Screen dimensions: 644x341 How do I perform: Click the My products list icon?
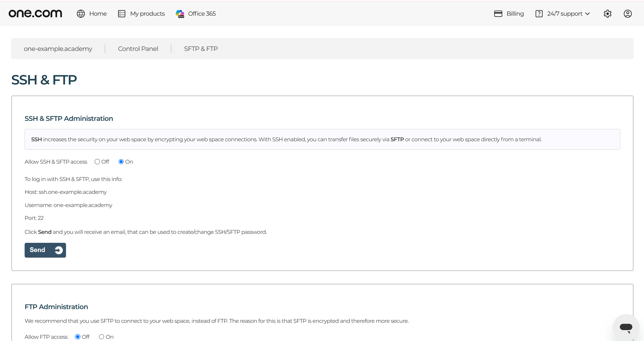[x=122, y=14]
